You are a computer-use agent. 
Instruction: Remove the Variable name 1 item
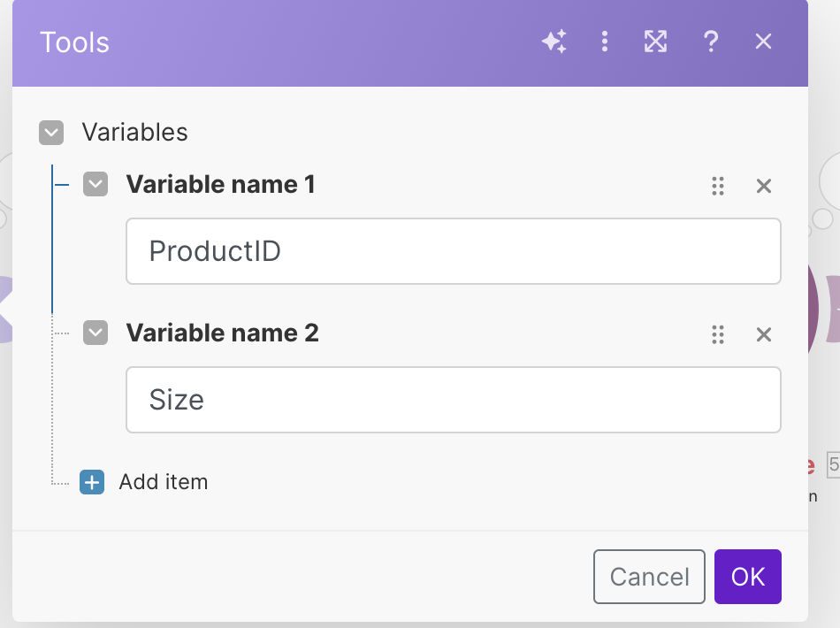(x=764, y=186)
